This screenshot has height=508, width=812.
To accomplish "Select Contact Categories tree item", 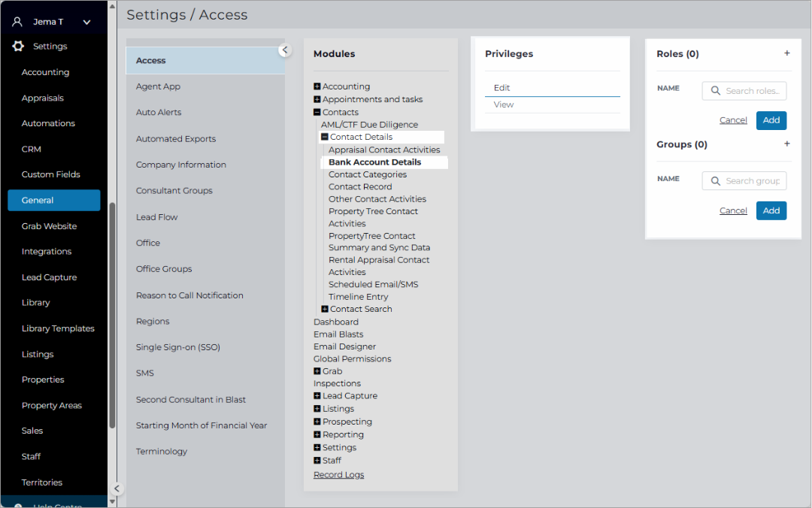I will 368,174.
